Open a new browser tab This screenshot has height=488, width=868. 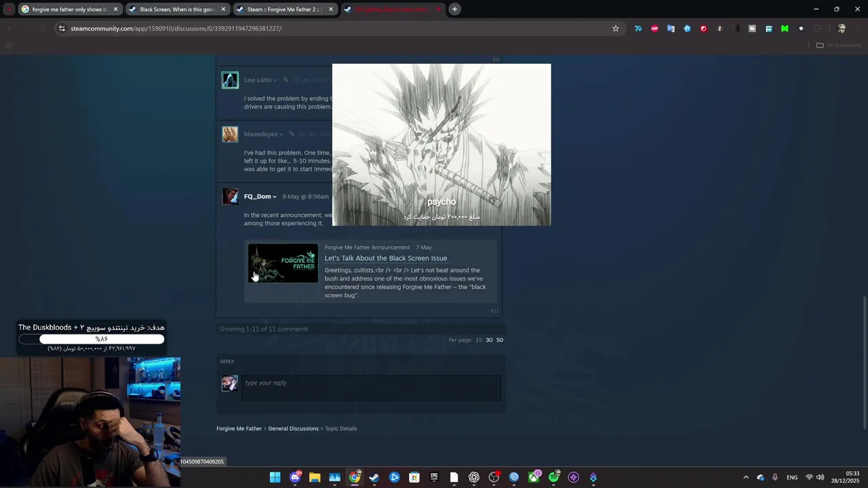pos(454,9)
